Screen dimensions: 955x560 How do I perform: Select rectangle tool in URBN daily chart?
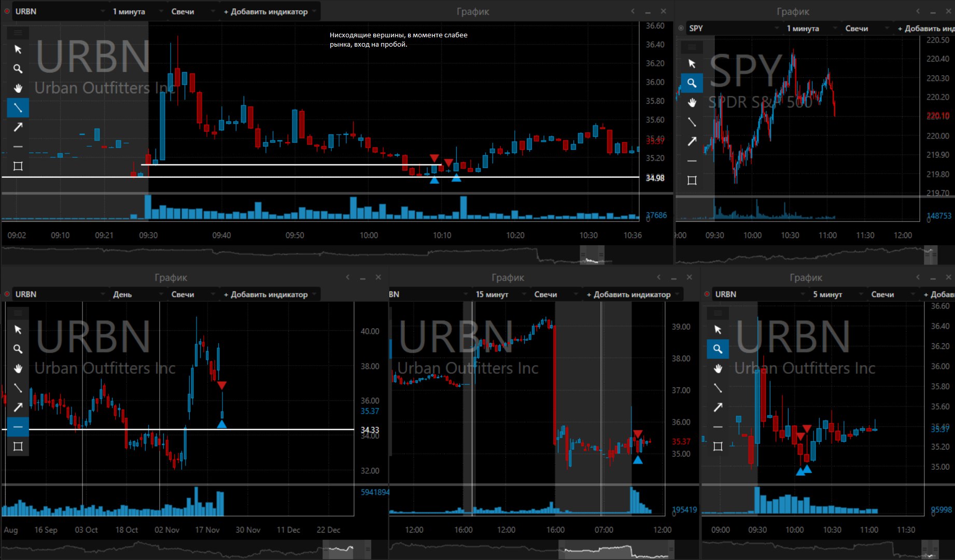18,446
